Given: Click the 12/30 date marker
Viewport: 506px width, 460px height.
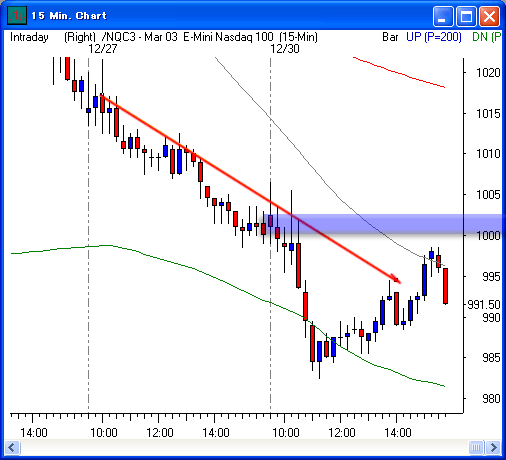Looking at the screenshot, I should (x=285, y=49).
